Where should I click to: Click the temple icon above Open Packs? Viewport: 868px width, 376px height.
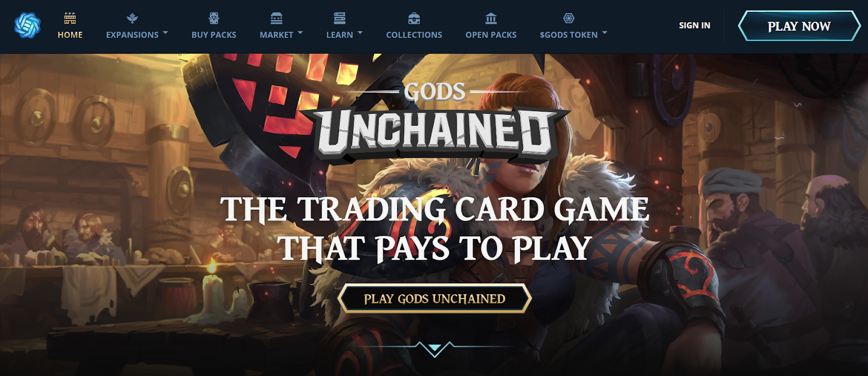point(491,18)
